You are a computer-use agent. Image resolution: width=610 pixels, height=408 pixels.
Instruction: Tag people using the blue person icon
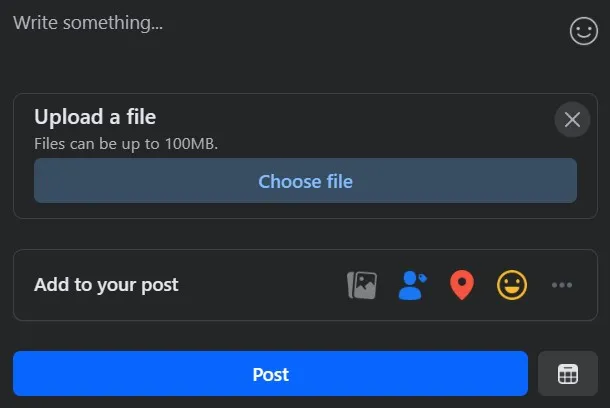pos(411,285)
